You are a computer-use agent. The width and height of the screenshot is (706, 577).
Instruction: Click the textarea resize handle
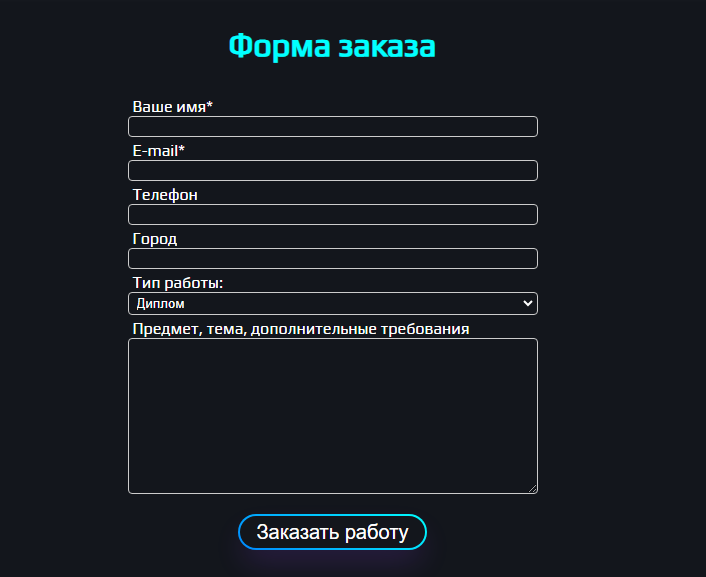(533, 489)
